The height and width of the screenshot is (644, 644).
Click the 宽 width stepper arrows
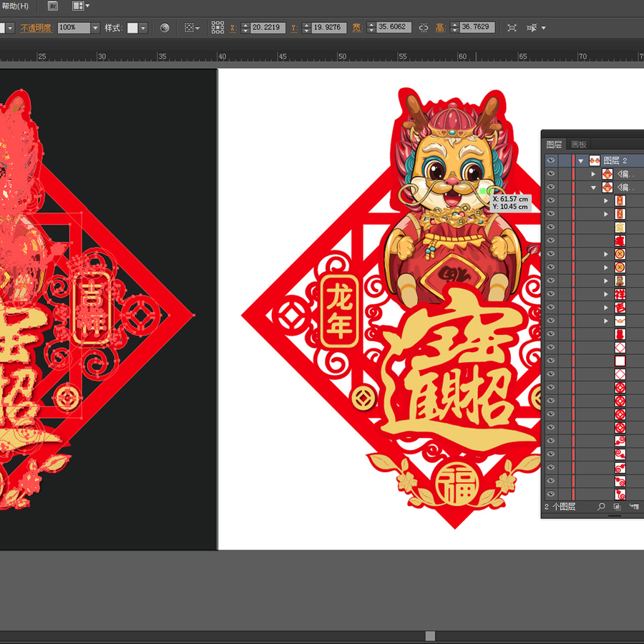point(371,27)
